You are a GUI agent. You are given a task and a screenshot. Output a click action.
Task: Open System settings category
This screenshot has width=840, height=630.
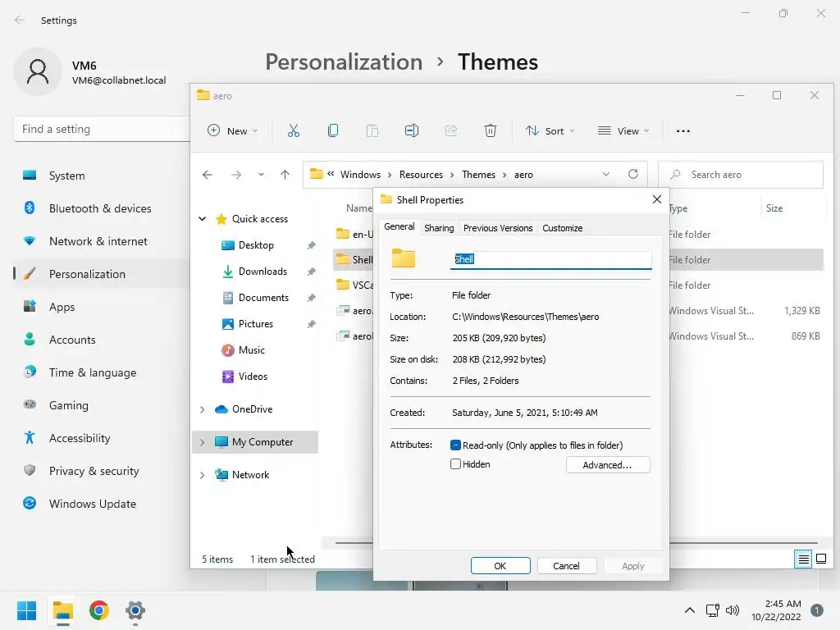pyautogui.click(x=67, y=176)
